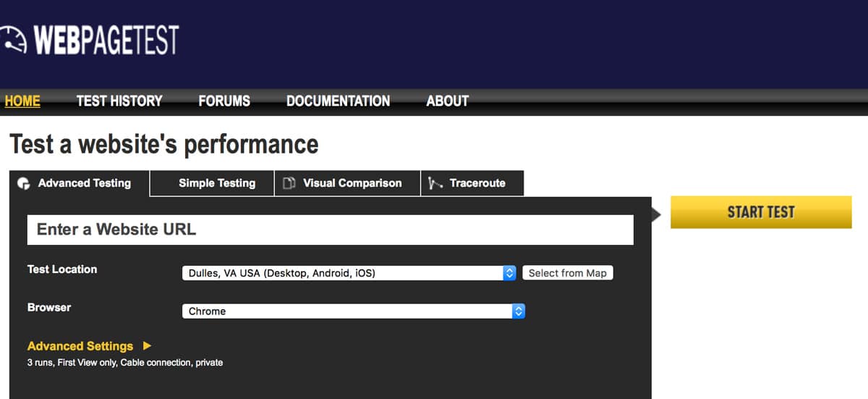This screenshot has width=868, height=399.
Task: Go to the HOME nav item
Action: pos(22,101)
